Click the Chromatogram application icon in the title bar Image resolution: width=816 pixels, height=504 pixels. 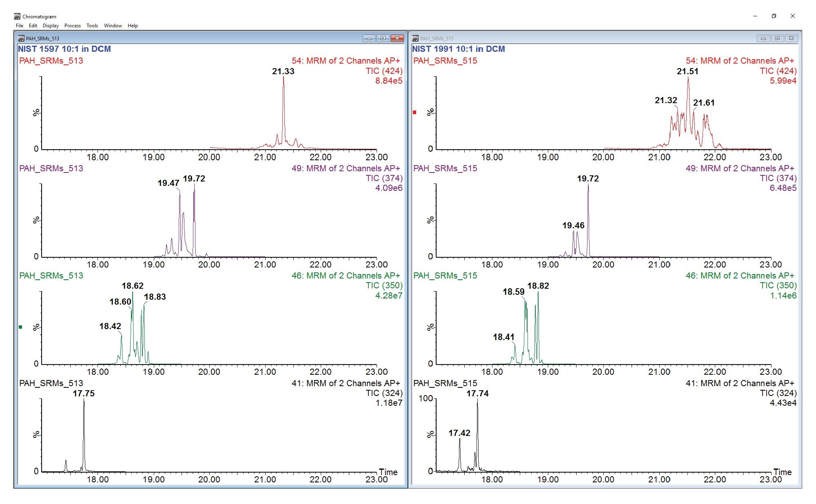click(x=17, y=16)
